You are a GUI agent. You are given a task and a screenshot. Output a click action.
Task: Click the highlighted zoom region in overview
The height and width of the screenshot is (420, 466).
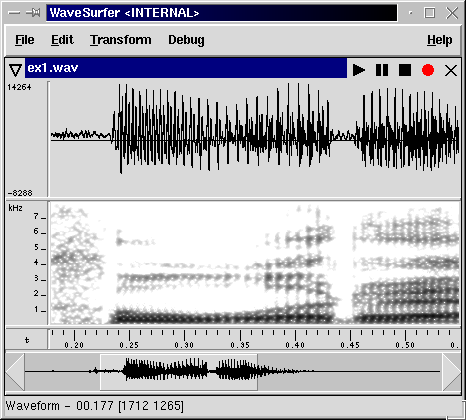pyautogui.click(x=179, y=372)
